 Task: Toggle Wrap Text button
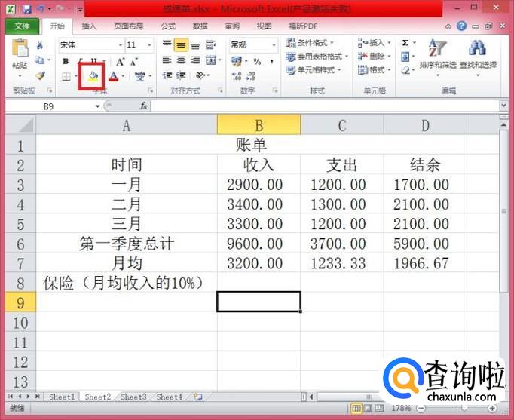211,44
